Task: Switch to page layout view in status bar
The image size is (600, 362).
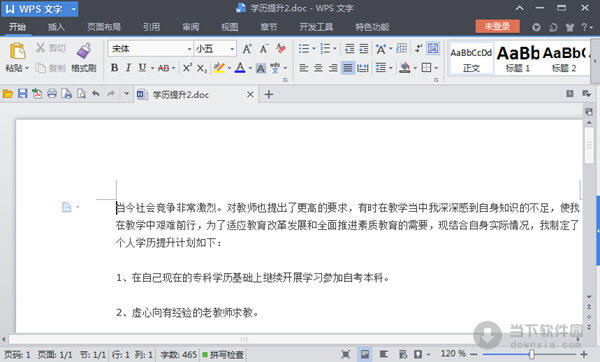Action: point(365,354)
